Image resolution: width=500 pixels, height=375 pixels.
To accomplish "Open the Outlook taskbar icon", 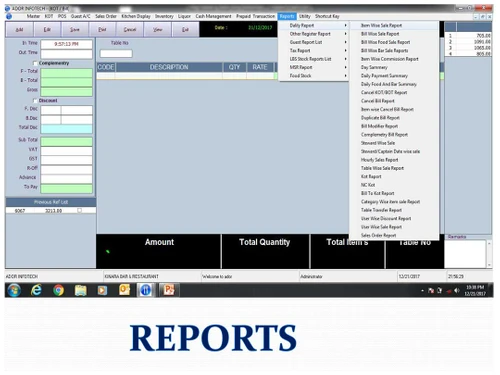I will (x=124, y=290).
